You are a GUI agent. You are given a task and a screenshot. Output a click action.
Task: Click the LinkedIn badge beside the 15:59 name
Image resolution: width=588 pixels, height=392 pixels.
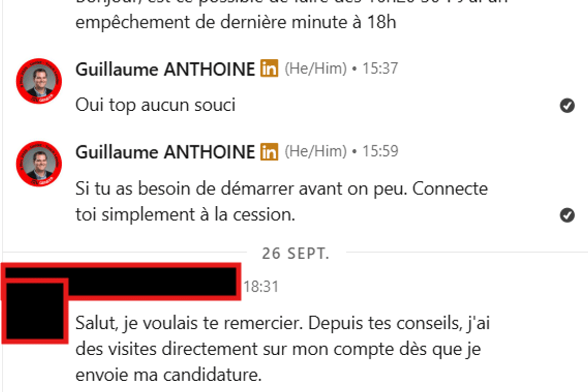(269, 152)
